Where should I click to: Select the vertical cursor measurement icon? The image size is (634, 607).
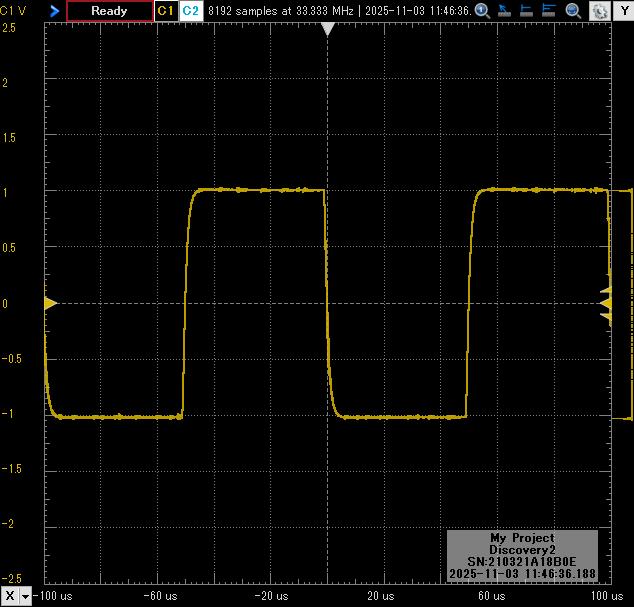527,11
